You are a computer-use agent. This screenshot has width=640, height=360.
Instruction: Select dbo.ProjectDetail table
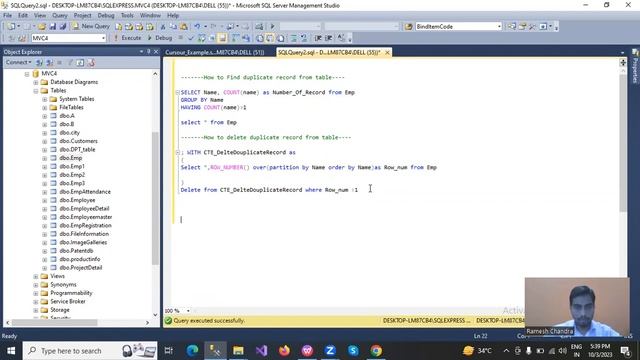point(81,268)
